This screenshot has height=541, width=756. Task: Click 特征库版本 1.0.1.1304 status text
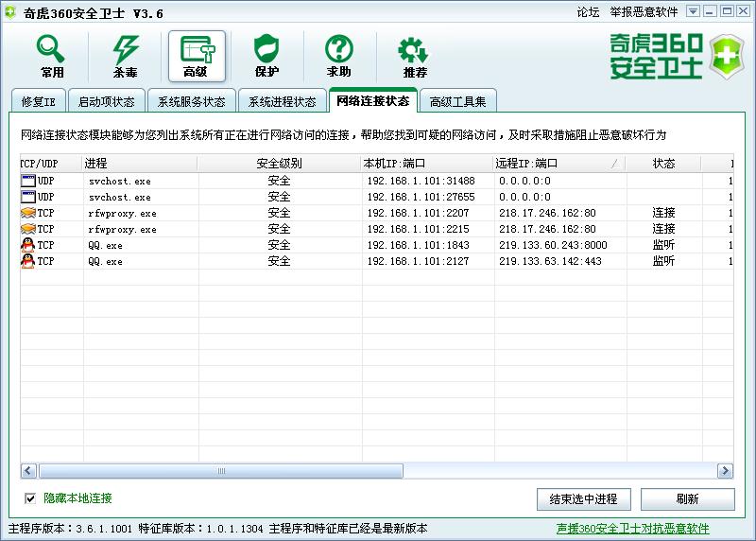pyautogui.click(x=200, y=529)
